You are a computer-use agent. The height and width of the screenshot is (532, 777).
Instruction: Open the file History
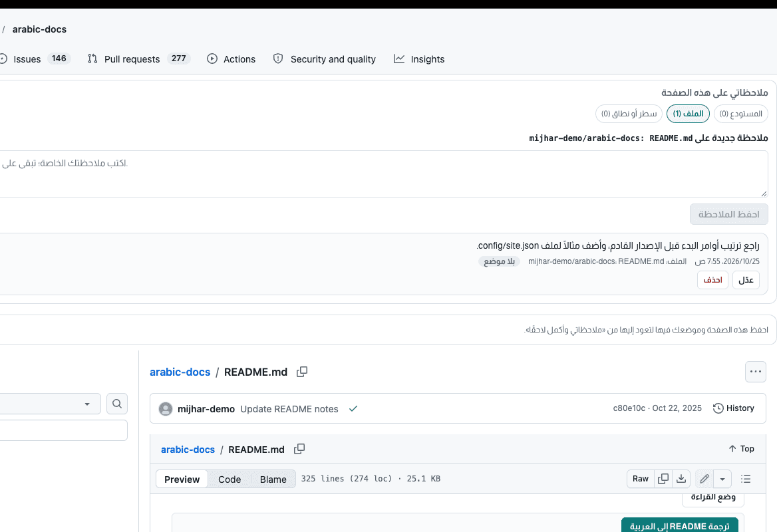733,408
